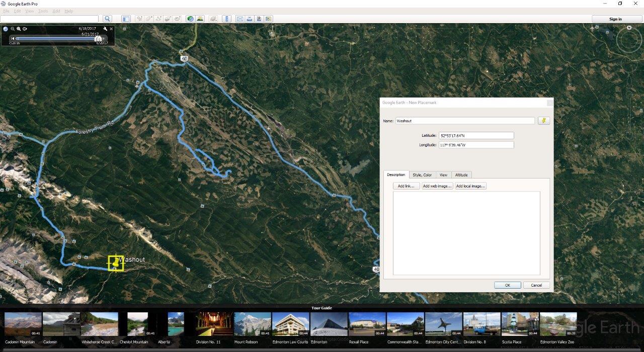Click the main search input box
The image size is (644, 352).
(49, 19)
